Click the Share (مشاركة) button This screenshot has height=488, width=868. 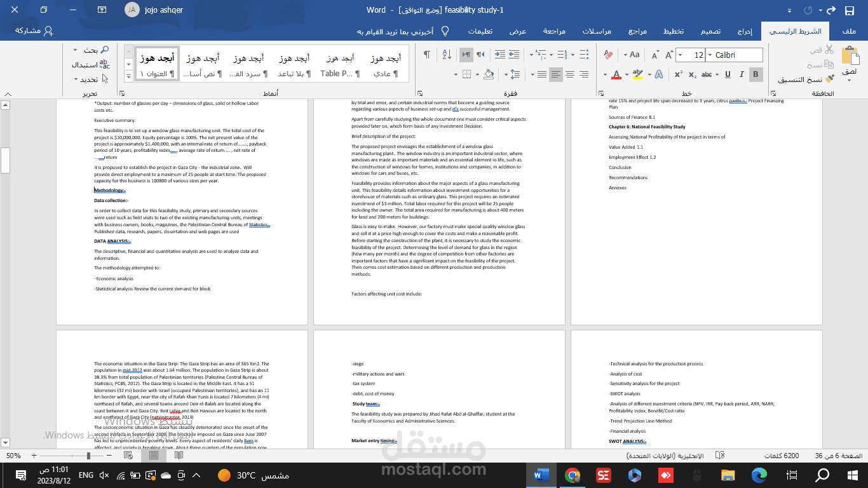coord(34,30)
